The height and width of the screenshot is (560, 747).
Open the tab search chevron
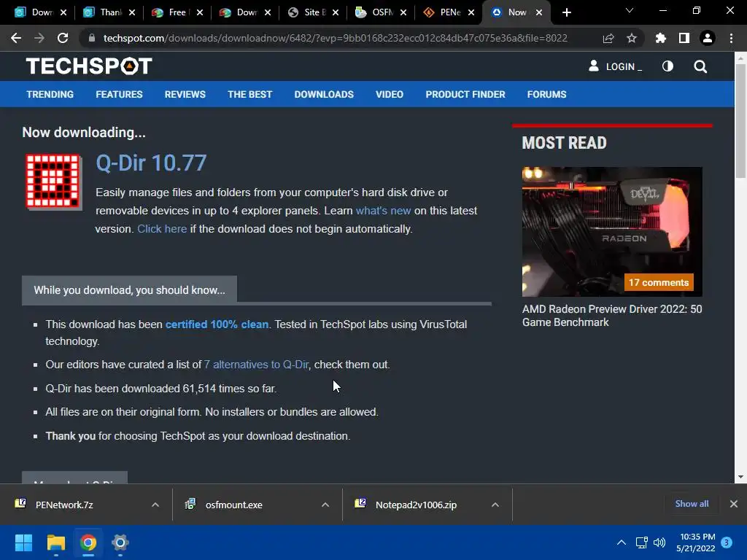point(630,10)
